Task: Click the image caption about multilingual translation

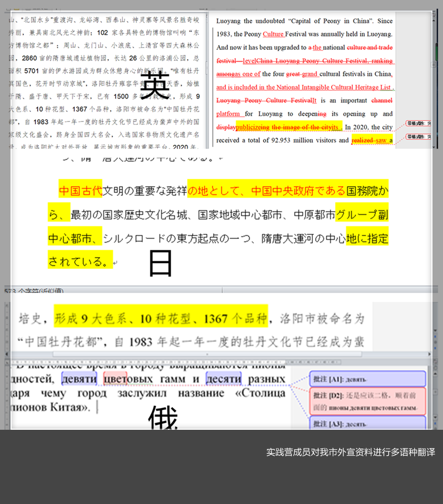Action: (x=351, y=452)
